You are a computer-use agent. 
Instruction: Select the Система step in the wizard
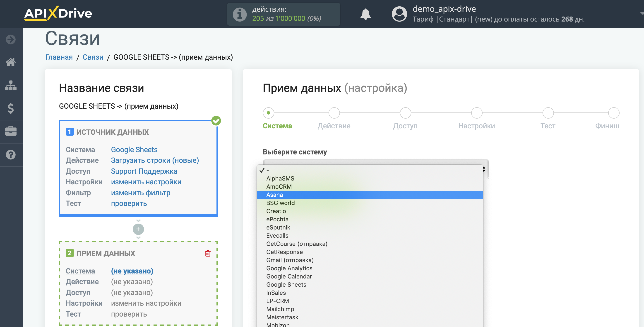pyautogui.click(x=268, y=113)
